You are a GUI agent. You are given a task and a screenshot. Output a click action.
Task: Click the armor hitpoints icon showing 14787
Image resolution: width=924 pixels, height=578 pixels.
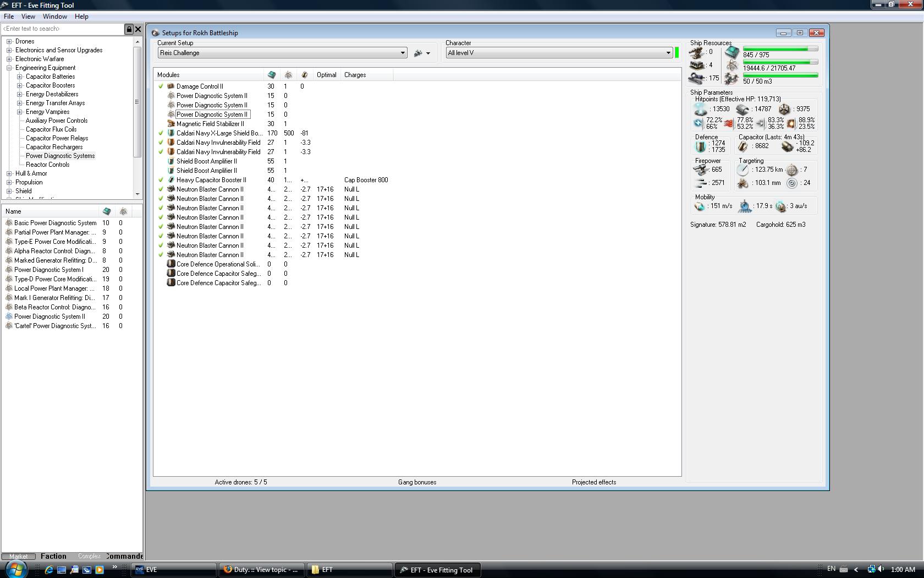[743, 110]
